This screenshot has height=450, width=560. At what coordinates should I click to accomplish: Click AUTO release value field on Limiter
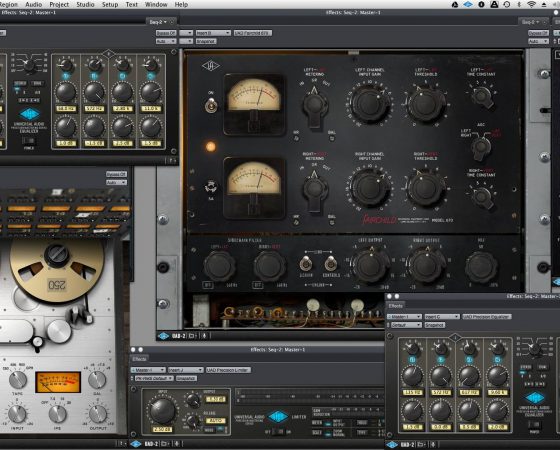pos(216,421)
